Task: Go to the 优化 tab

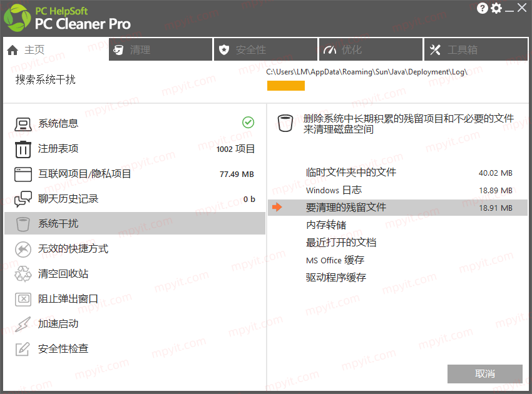Action: 371,49
